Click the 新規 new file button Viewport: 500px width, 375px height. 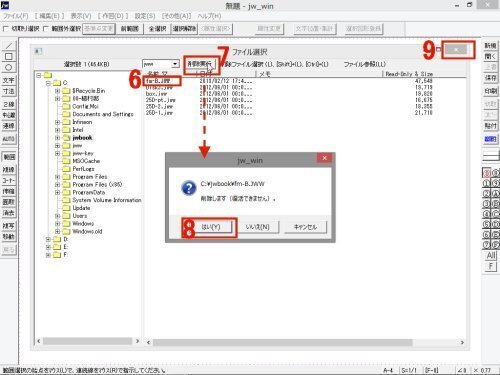tap(490, 46)
